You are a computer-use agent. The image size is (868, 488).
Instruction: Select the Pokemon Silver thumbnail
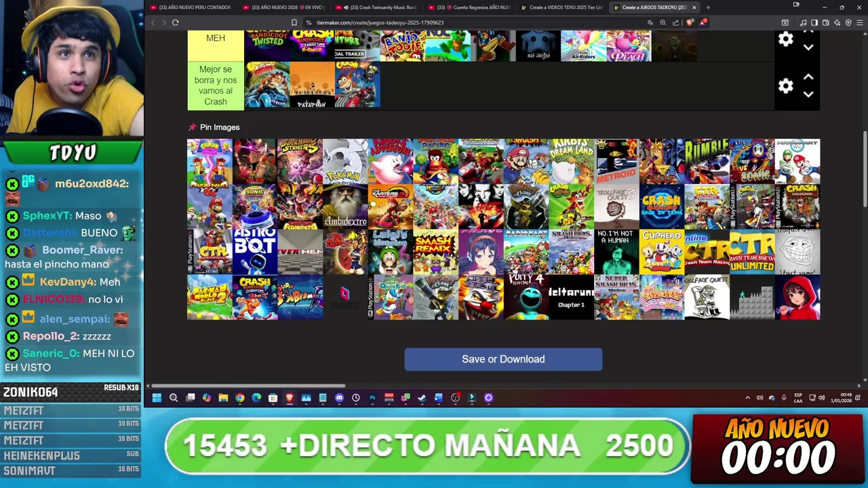(345, 161)
